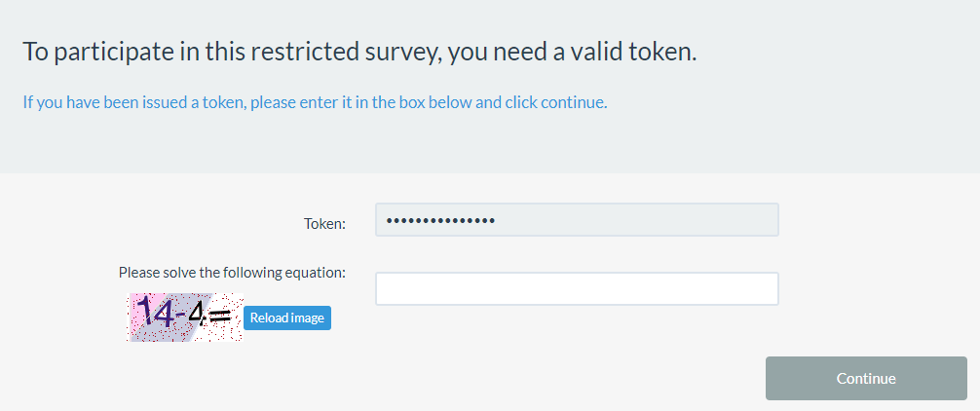
Task: Click the number 14 in the captcha
Action: pyautogui.click(x=156, y=313)
